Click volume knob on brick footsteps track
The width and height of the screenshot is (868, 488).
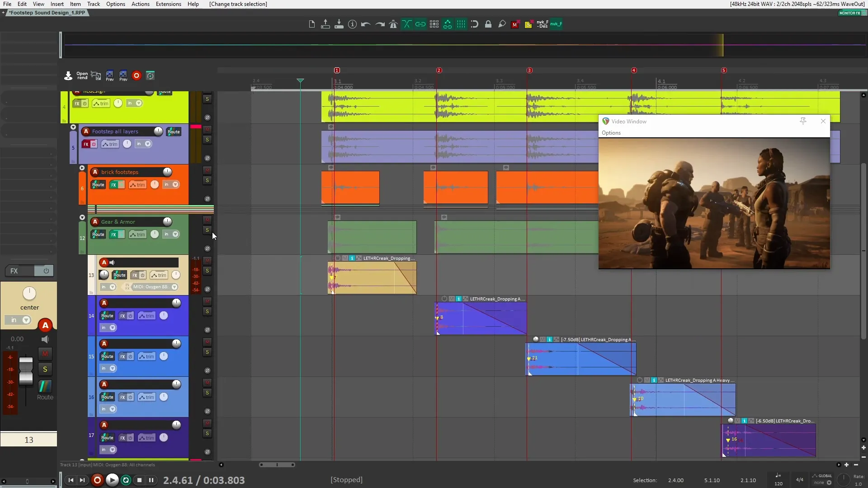coord(167,172)
